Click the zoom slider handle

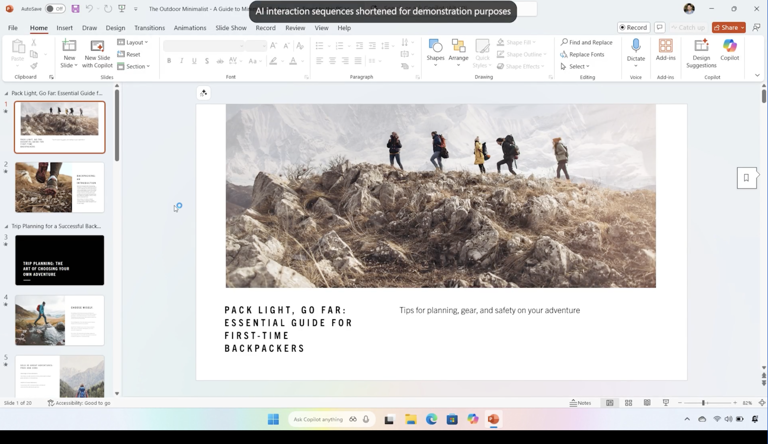pyautogui.click(x=703, y=403)
